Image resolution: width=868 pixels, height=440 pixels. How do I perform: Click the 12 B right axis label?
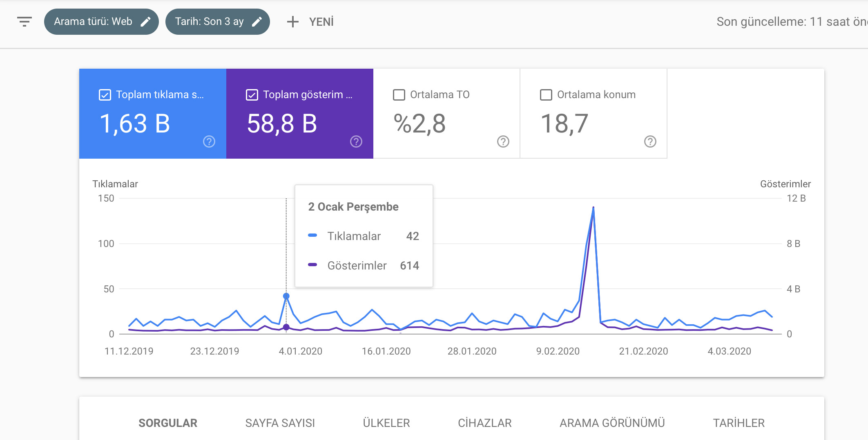pyautogui.click(x=796, y=198)
